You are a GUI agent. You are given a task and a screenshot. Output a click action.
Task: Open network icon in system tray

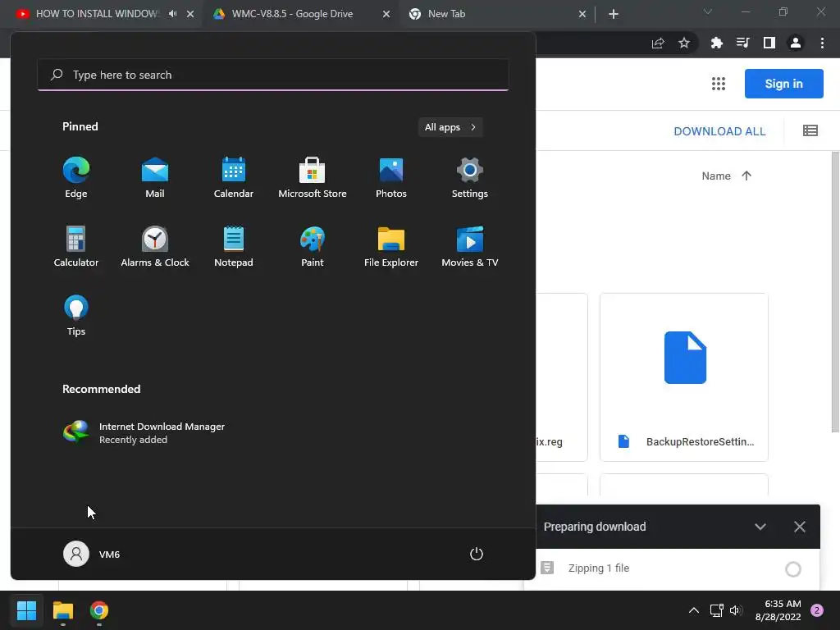[x=716, y=610]
